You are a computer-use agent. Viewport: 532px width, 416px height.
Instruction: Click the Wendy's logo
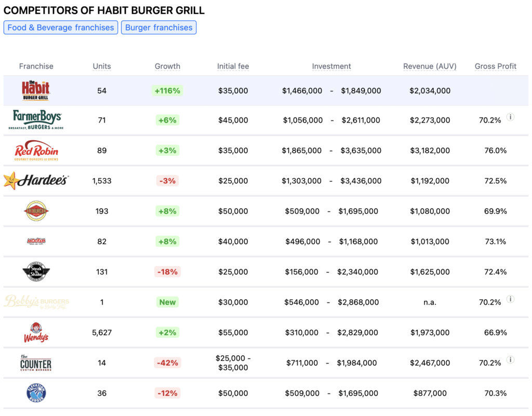pos(36,332)
